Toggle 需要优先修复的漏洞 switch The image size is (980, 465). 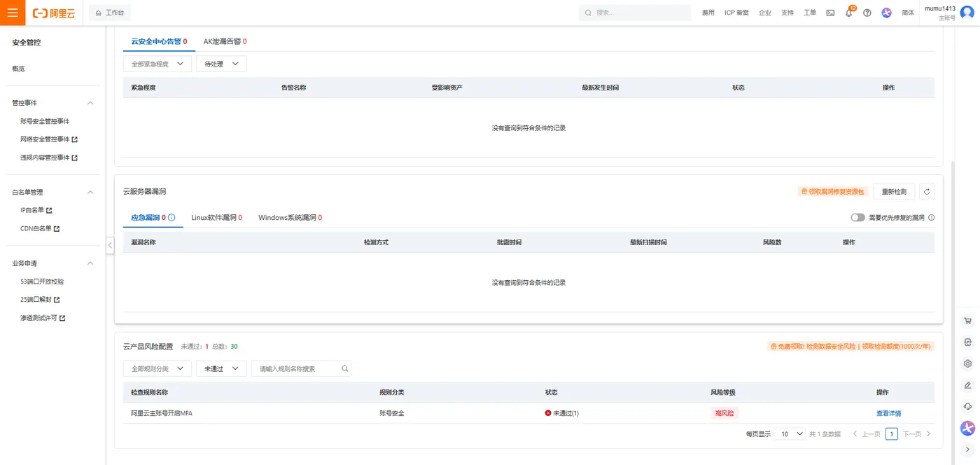pyautogui.click(x=858, y=218)
